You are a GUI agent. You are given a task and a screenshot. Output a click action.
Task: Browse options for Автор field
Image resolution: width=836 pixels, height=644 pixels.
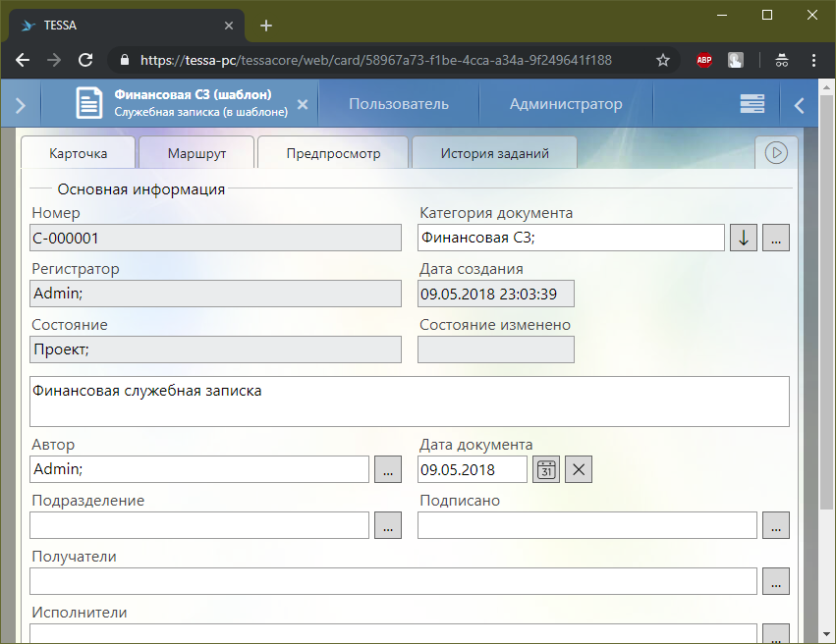pos(387,470)
